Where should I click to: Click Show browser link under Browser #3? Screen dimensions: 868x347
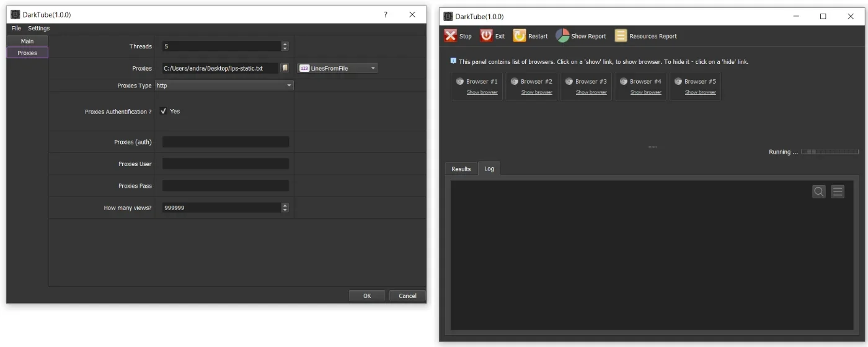(x=591, y=92)
